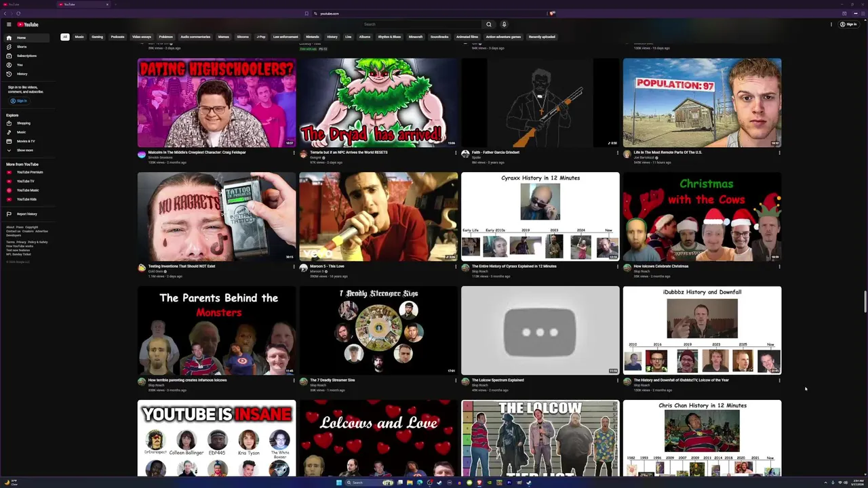Select the Memes filter chip
Screen dimensions: 868x488
click(x=224, y=37)
